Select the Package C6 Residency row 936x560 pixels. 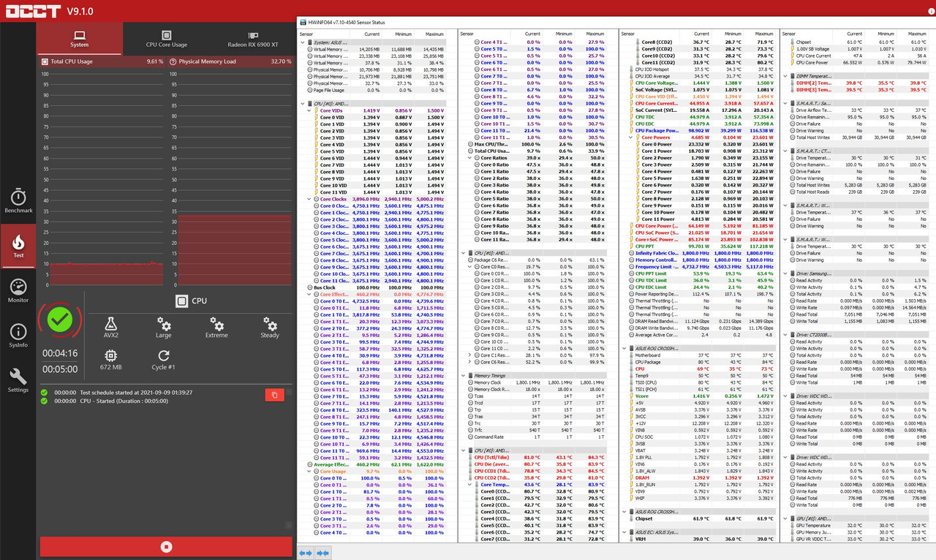coord(536,260)
